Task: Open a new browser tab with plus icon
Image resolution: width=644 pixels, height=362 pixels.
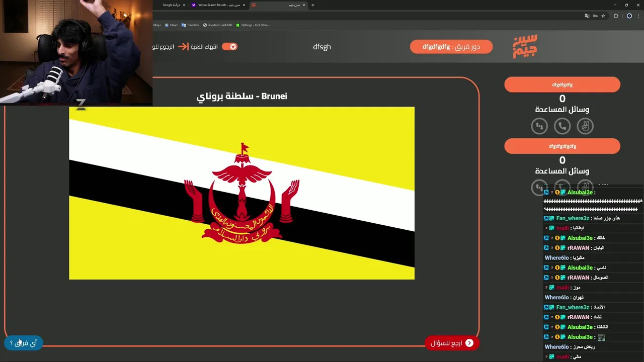Action: [x=313, y=5]
